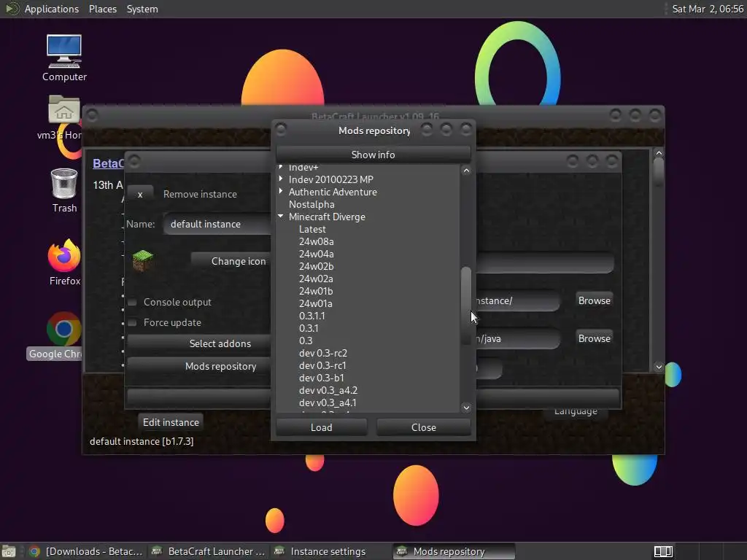Image resolution: width=747 pixels, height=560 pixels.
Task: Select version 0.3.1.1
Action: click(x=312, y=316)
